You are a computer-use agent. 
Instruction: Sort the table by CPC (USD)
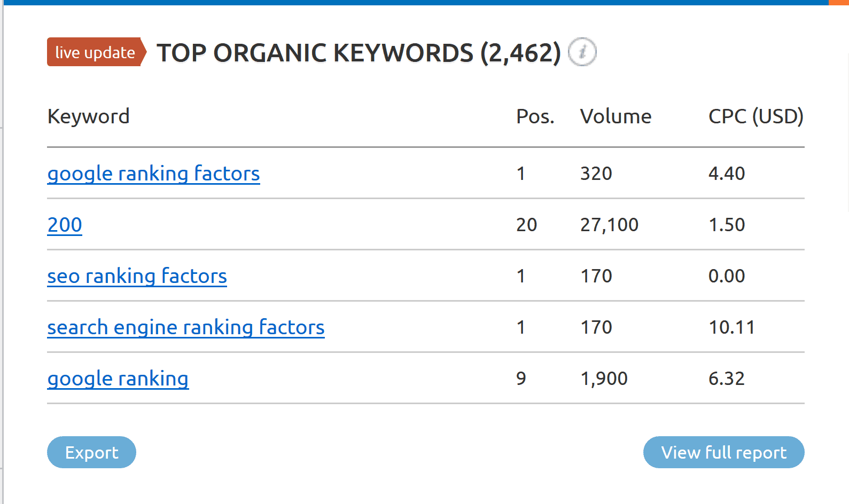pos(755,116)
